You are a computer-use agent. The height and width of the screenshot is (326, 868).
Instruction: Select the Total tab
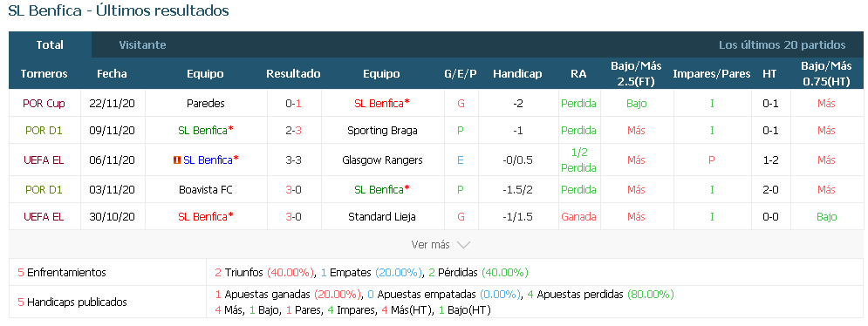click(50, 44)
